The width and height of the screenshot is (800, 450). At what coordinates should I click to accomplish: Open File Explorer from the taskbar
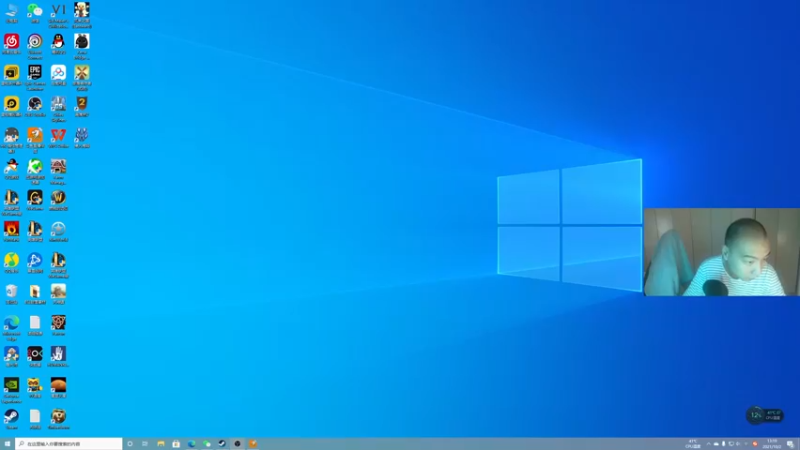click(161, 444)
